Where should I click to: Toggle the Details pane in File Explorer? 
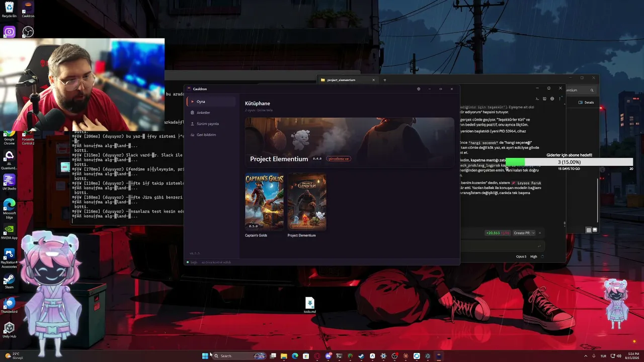587,103
